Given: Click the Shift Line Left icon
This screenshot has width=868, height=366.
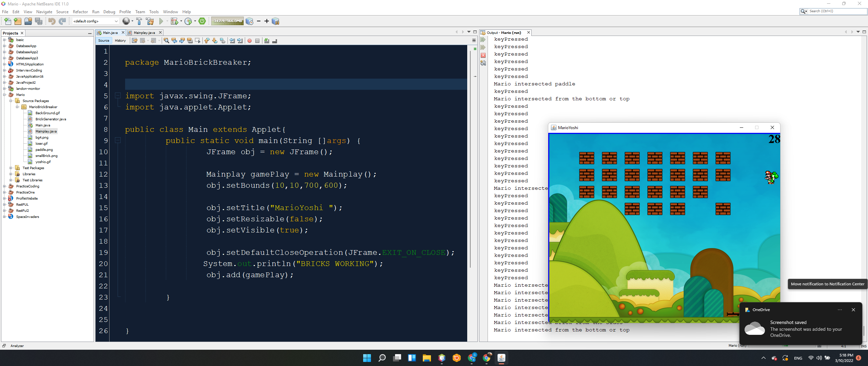Looking at the screenshot, I should click(232, 41).
